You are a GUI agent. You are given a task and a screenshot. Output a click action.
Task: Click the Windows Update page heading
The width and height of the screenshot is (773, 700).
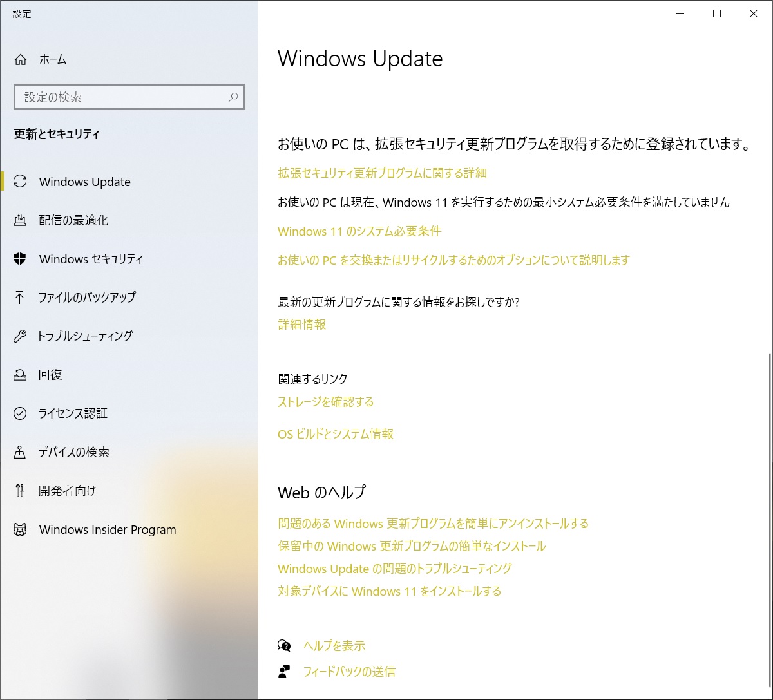pyautogui.click(x=360, y=59)
